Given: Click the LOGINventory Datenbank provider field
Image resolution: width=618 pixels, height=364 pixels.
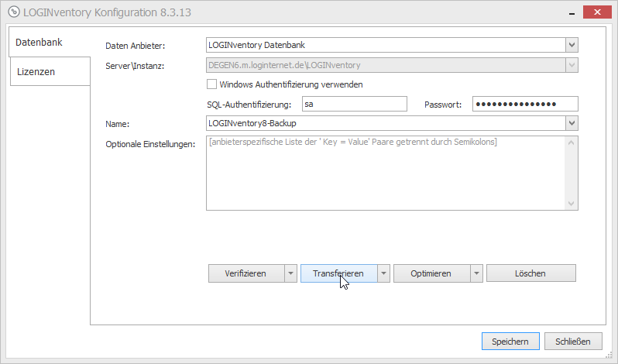Looking at the screenshot, I should pos(386,45).
